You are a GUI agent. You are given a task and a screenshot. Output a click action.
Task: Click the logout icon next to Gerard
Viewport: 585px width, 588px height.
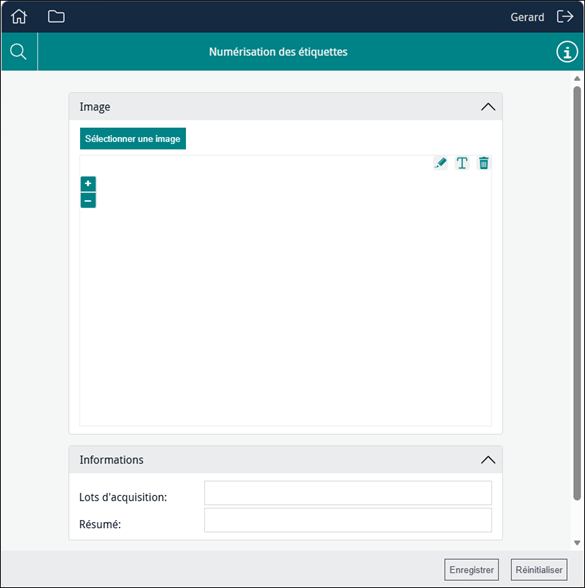[x=565, y=16]
